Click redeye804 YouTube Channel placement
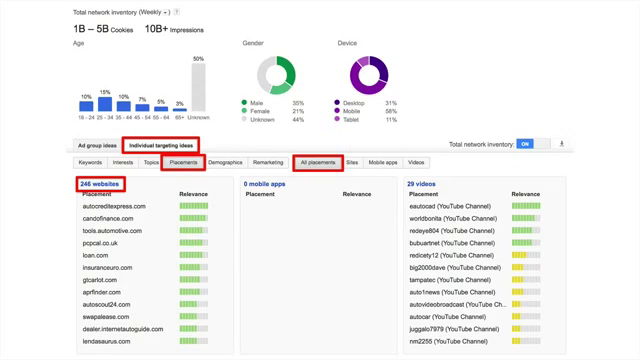Screen dimensions: 640x360 tap(452, 231)
